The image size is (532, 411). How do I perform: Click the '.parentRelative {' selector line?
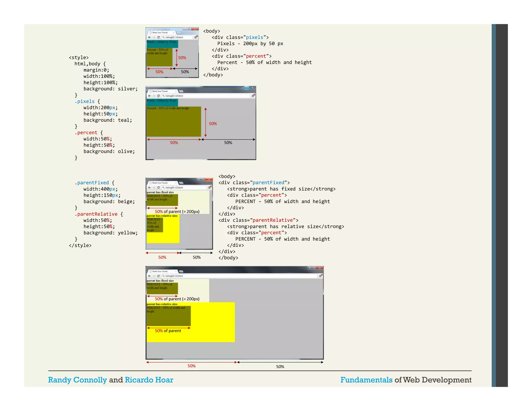(x=99, y=214)
